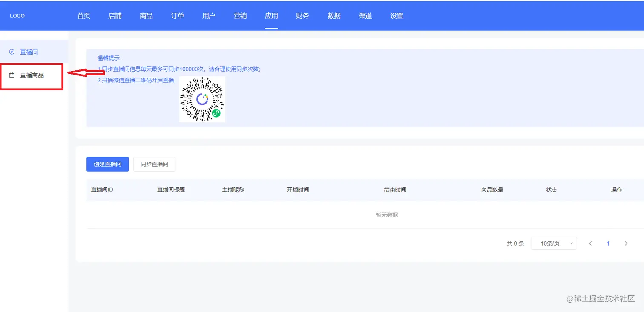Click the 共 0 条 total count text
Image resolution: width=644 pixels, height=312 pixels.
coord(515,243)
